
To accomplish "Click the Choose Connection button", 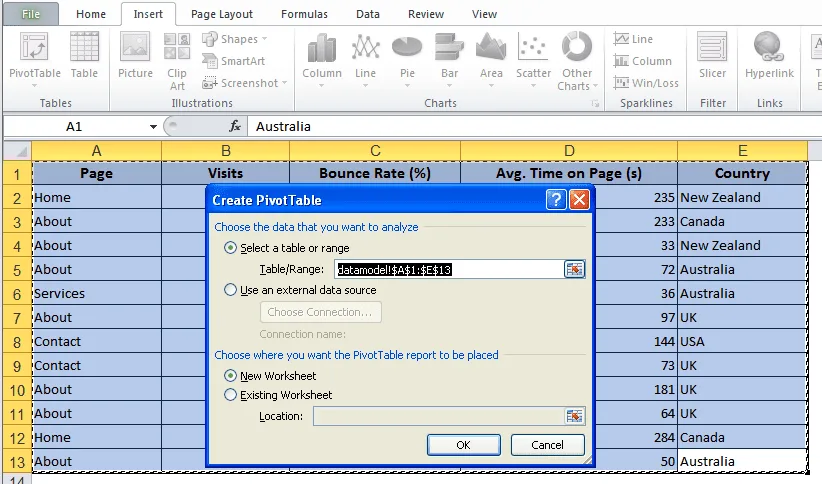I will pos(320,312).
